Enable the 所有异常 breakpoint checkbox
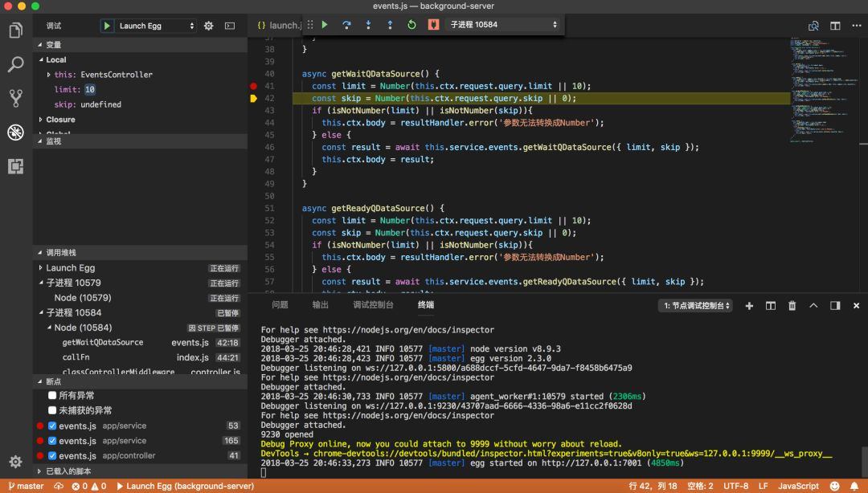Image resolution: width=868 pixels, height=493 pixels. (x=52, y=396)
